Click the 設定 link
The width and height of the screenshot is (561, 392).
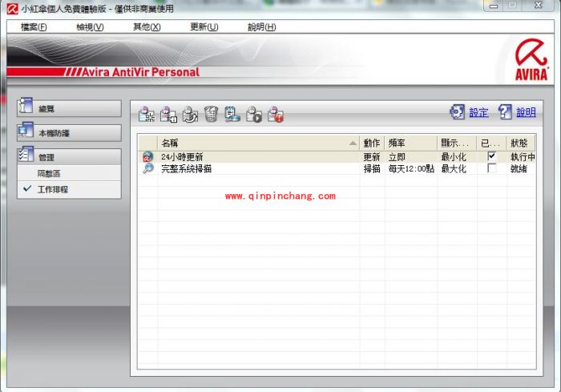[478, 113]
